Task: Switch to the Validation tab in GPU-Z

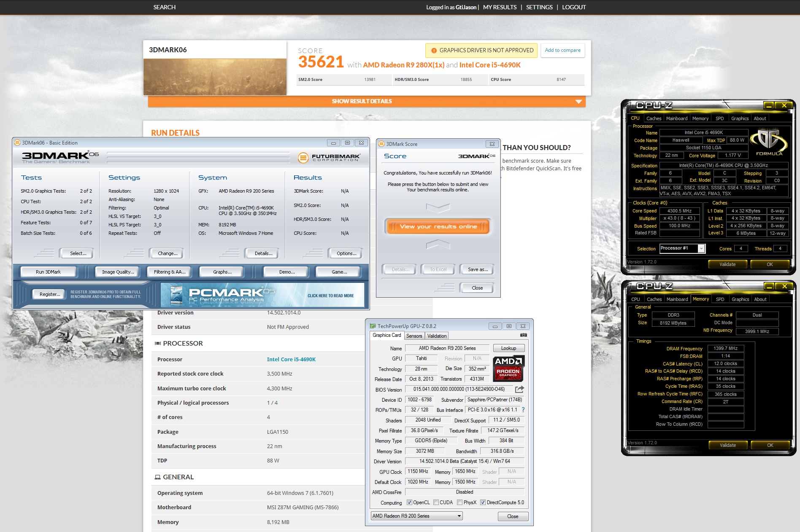Action: click(437, 336)
